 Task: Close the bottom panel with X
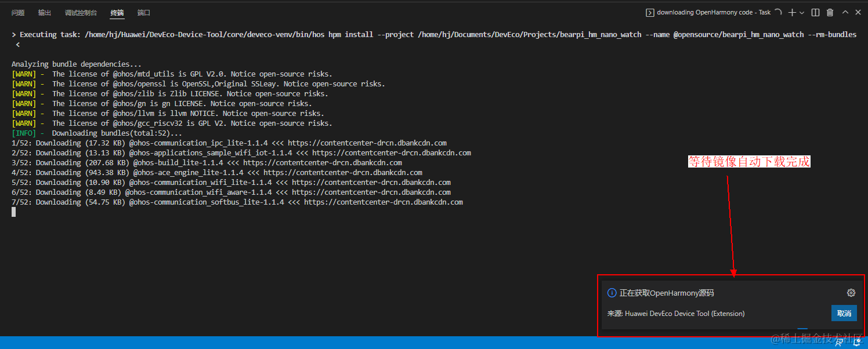point(858,12)
